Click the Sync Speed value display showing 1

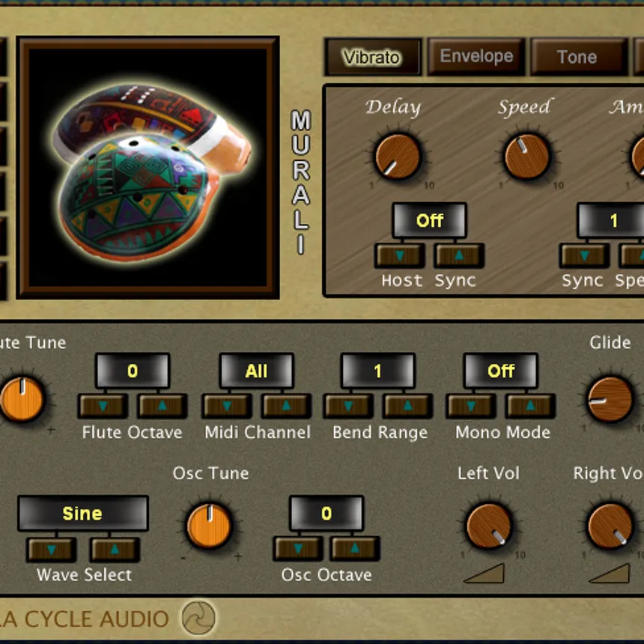point(611,221)
